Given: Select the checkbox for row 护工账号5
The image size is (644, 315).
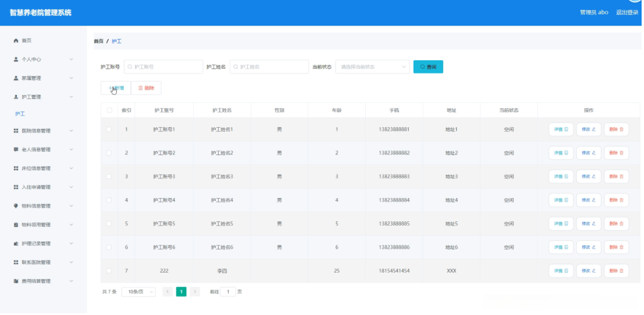Looking at the screenshot, I should (109, 224).
